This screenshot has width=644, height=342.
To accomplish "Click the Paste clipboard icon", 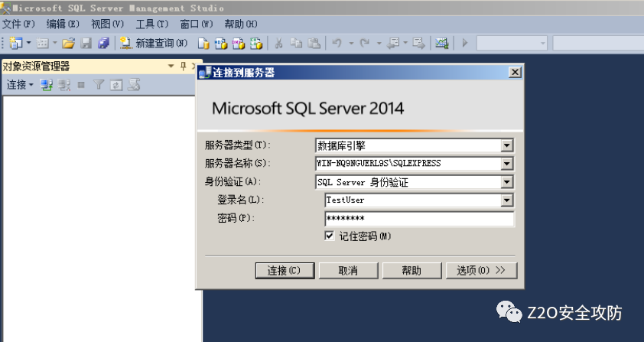I will (x=314, y=43).
